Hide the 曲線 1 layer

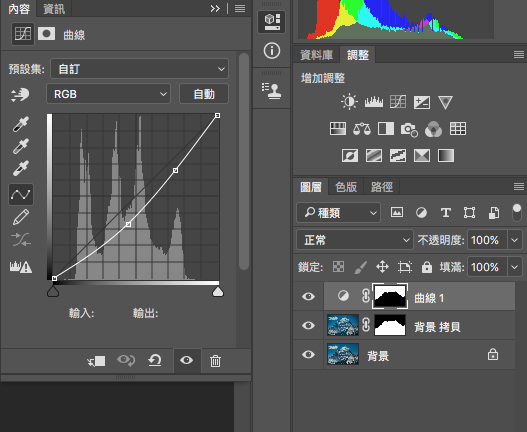(x=308, y=297)
